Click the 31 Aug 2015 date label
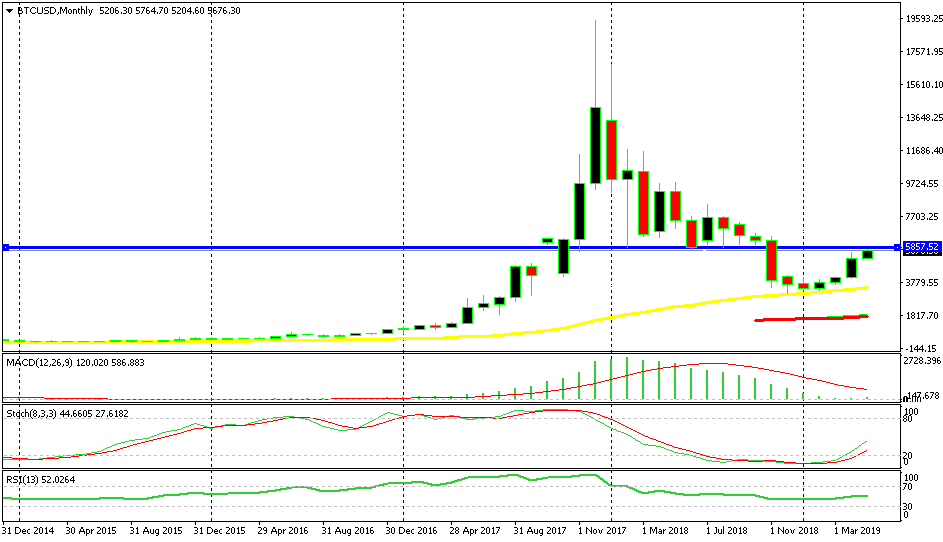 coord(156,531)
